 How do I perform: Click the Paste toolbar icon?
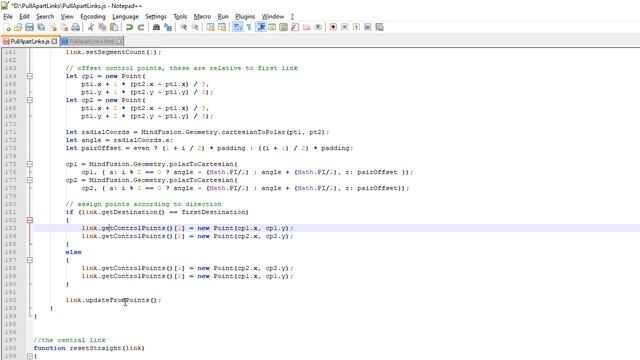(114, 27)
